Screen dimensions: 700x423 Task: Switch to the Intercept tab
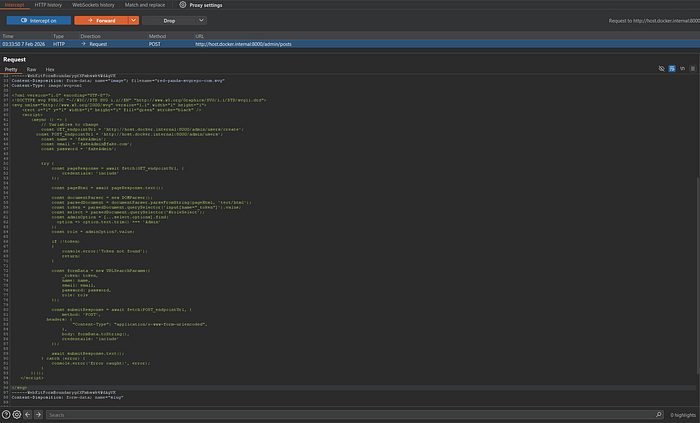[x=15, y=5]
